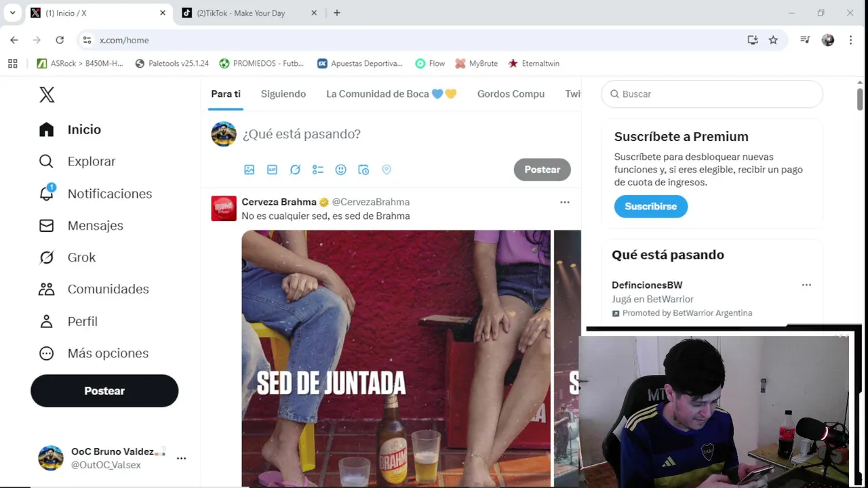Click your profile avatar beside composer
This screenshot has width=868, height=488.
coord(224,134)
